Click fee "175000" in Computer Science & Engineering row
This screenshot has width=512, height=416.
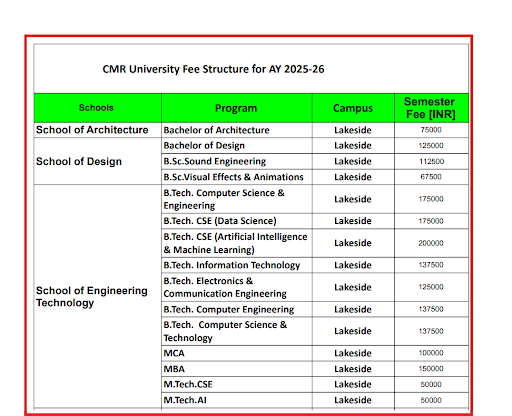click(431, 199)
